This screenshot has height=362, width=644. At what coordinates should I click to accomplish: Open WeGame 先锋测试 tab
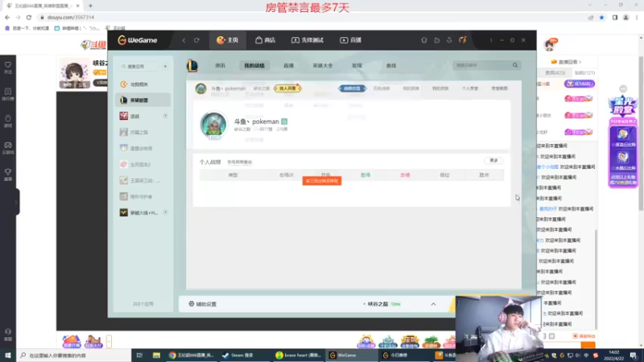point(308,40)
